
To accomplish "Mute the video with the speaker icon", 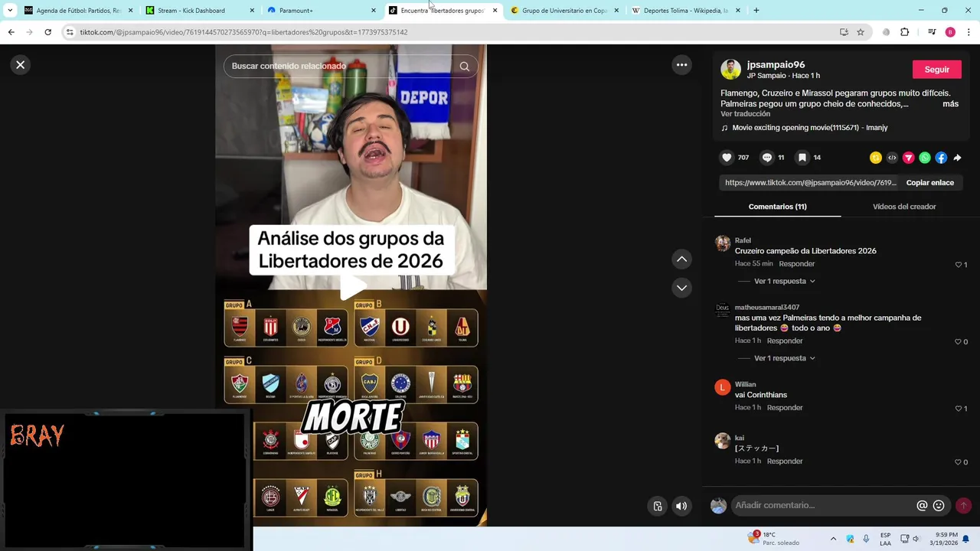I will 681,506.
